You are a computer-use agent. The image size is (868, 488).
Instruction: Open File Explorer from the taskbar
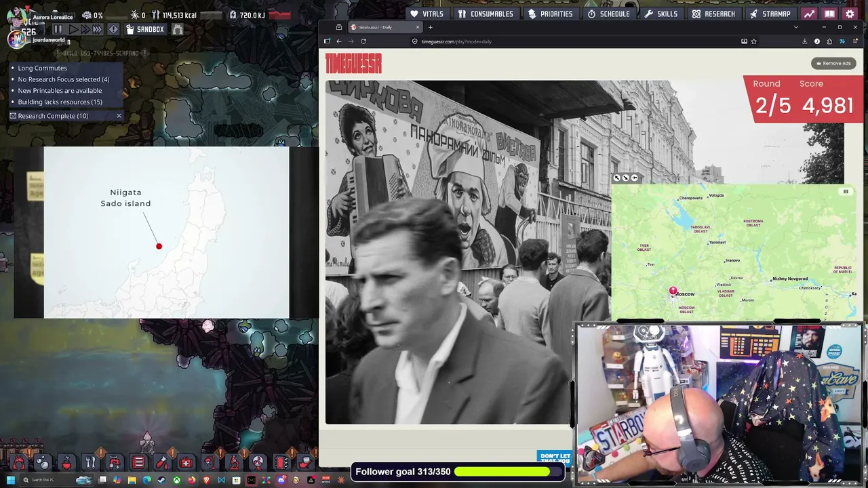click(132, 480)
